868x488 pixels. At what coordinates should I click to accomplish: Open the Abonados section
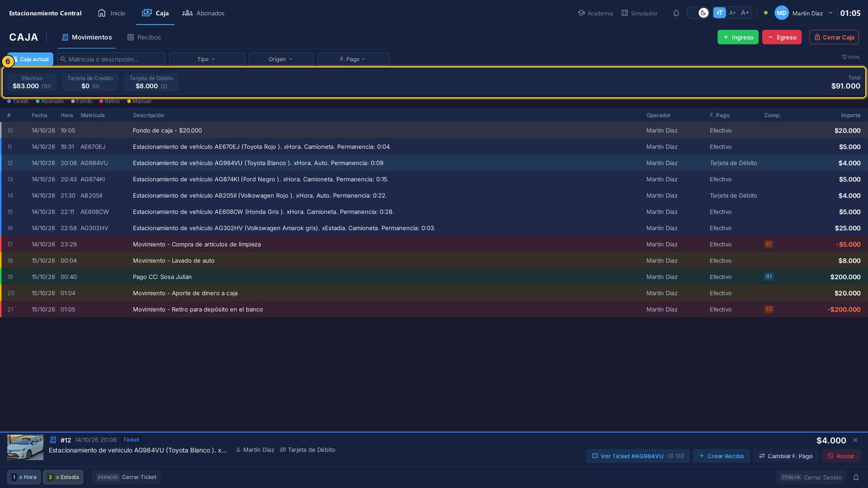pyautogui.click(x=203, y=13)
